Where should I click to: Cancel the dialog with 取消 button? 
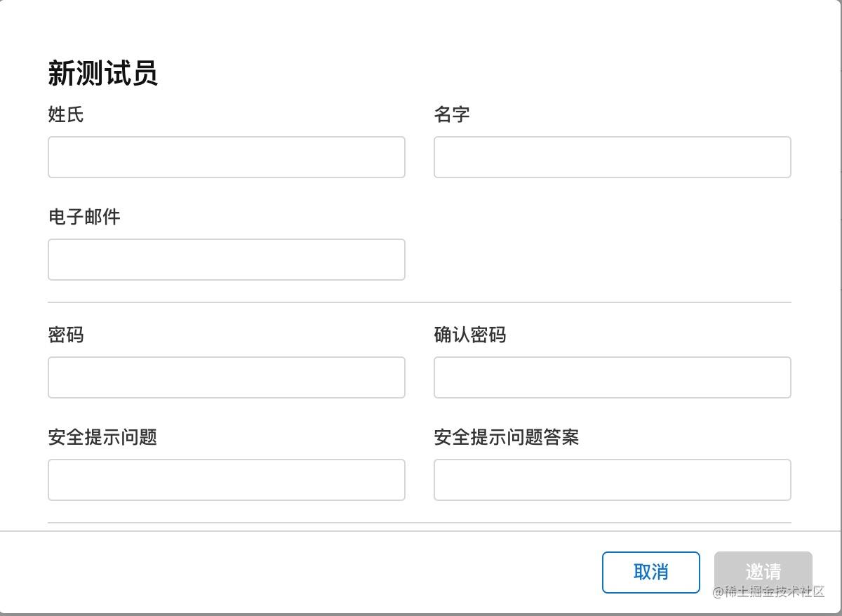(651, 573)
